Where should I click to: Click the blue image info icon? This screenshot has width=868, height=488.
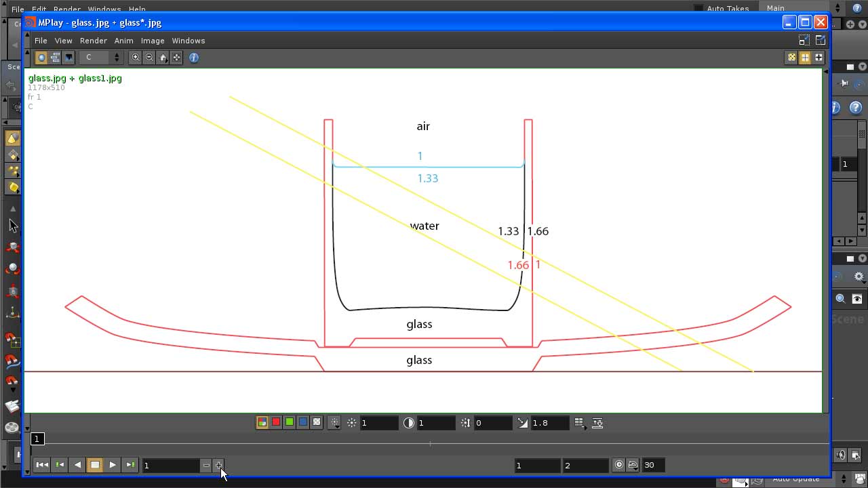[x=194, y=58]
